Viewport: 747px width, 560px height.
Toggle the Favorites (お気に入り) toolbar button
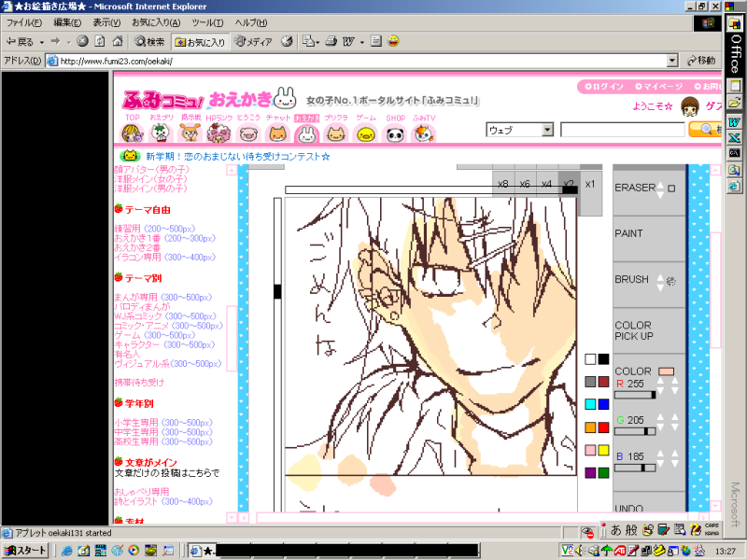click(x=200, y=42)
